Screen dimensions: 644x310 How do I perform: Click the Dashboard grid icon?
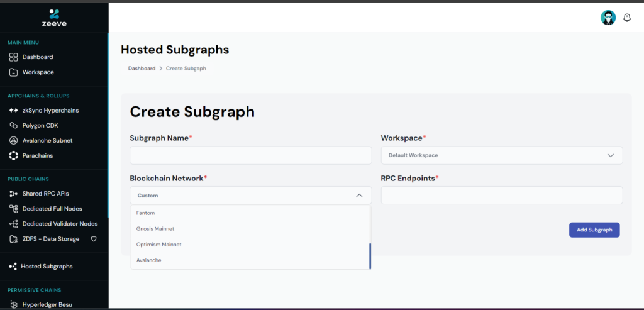point(14,57)
